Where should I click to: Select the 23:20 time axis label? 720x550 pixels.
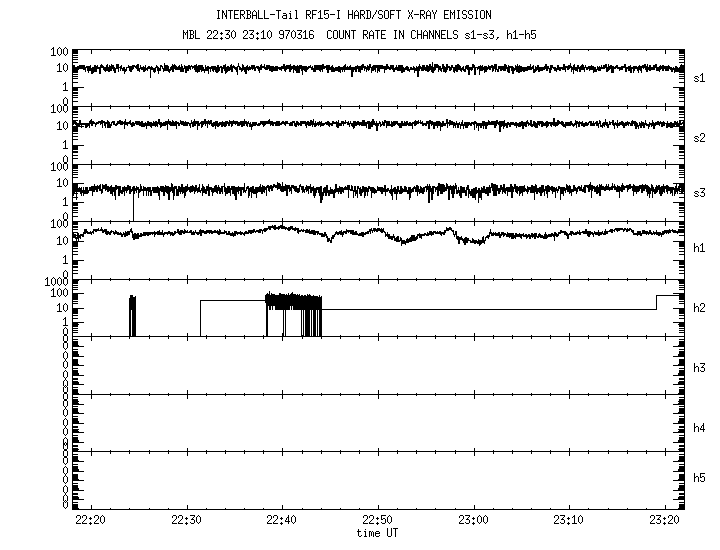[663, 520]
